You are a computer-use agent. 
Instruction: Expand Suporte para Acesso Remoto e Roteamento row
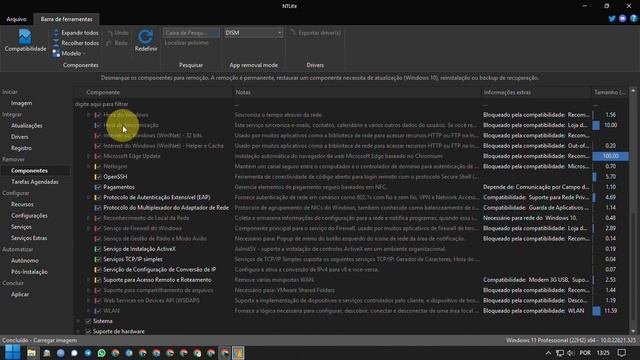[88, 280]
